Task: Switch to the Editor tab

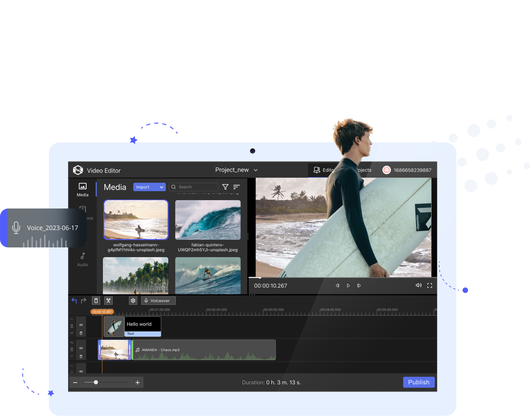Action: coord(323,170)
